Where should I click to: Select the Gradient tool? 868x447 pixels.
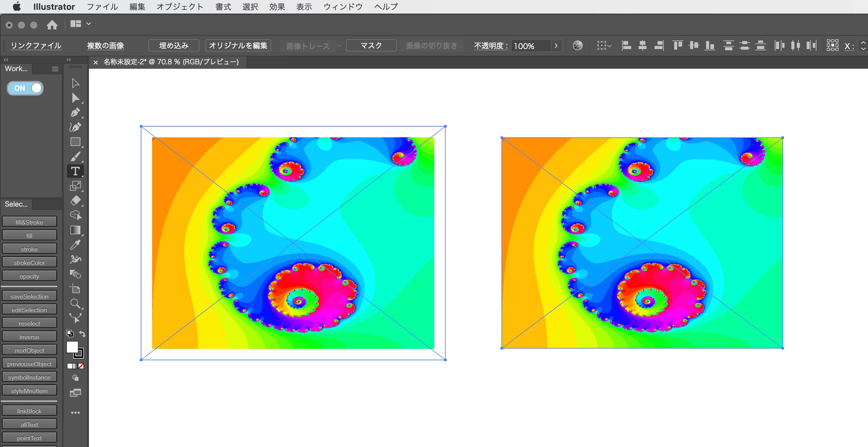[75, 230]
